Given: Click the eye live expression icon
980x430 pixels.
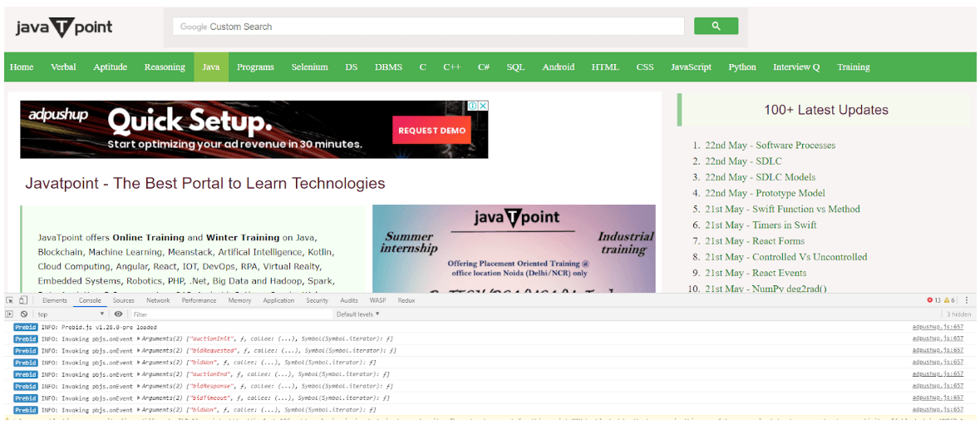Looking at the screenshot, I should tap(119, 314).
